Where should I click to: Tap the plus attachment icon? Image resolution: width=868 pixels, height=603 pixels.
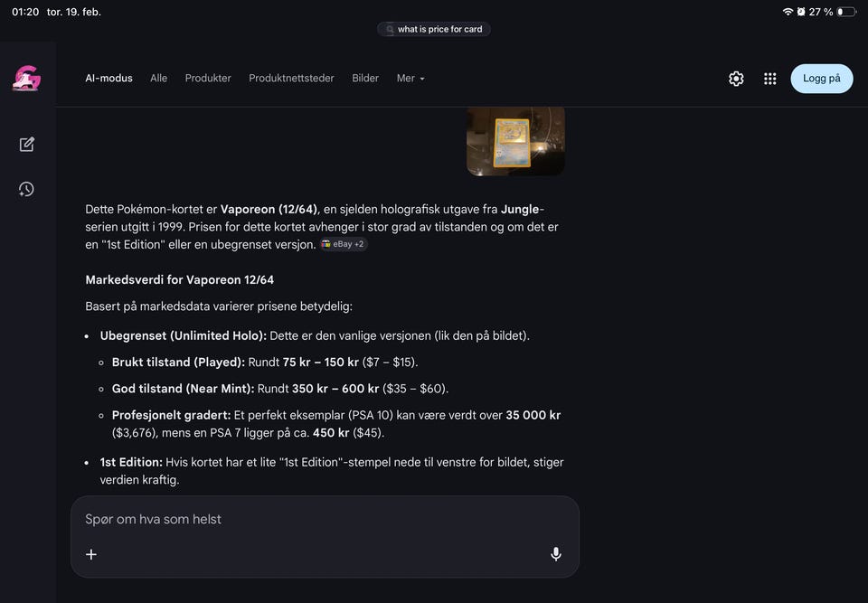[x=91, y=554]
